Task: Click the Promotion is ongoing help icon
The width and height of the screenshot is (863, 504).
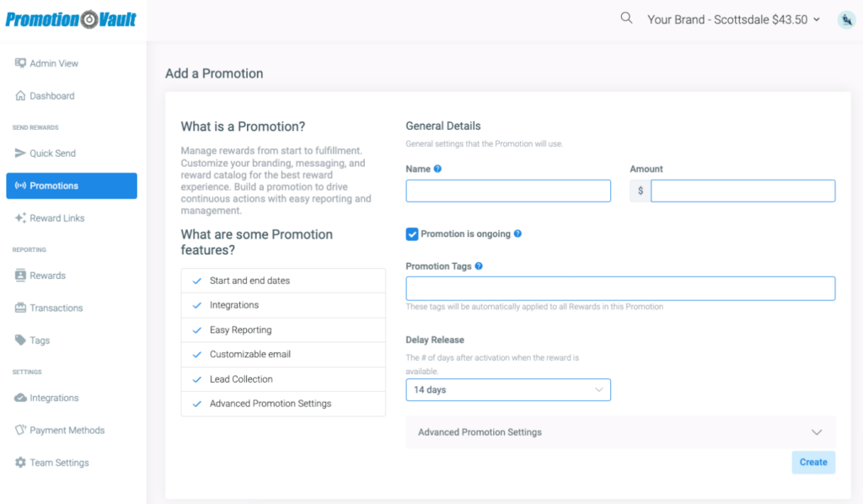Action: (517, 233)
